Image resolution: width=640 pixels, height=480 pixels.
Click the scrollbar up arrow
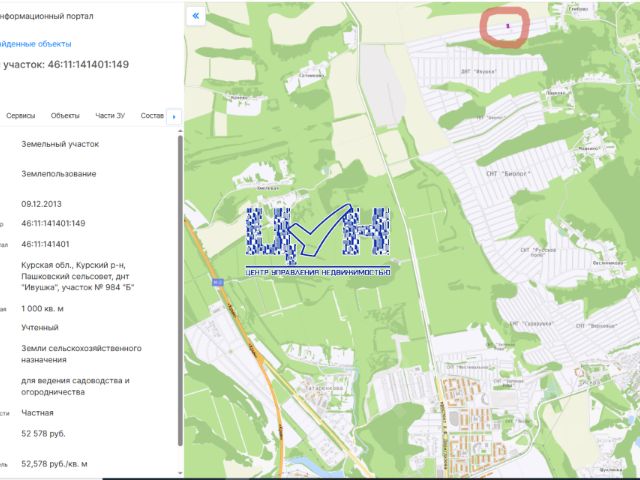point(180,131)
